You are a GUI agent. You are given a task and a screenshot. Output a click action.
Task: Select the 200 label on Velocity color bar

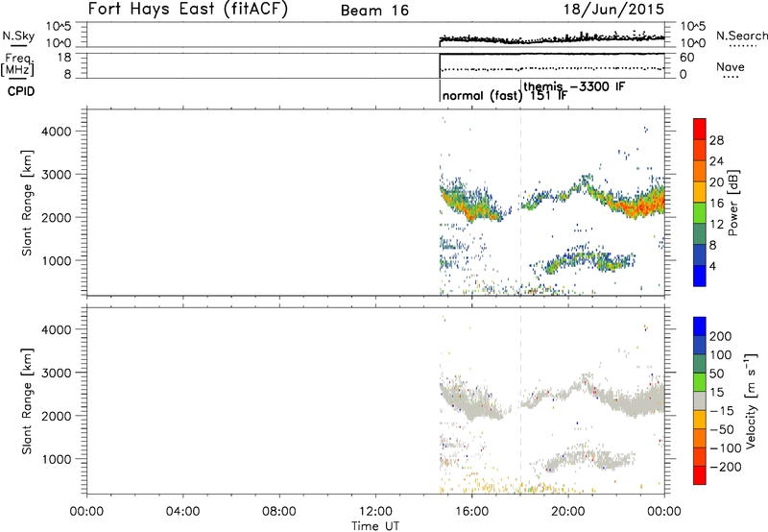coord(721,336)
